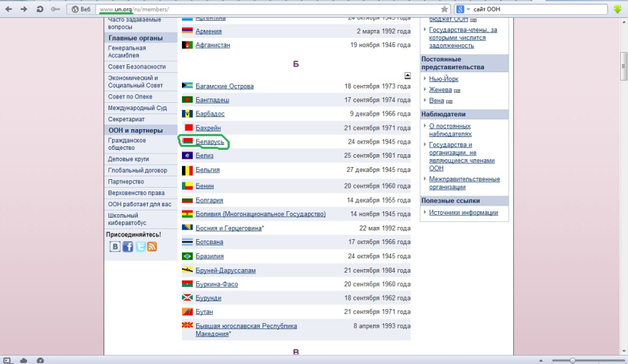The width and height of the screenshot is (628, 364).
Task: Click the green download arrow icon
Action: 618,9
